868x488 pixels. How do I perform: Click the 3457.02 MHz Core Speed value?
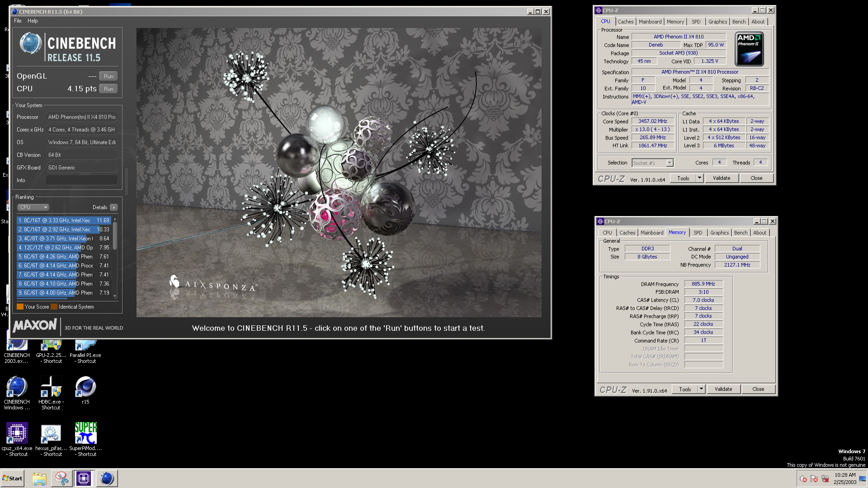tap(652, 122)
